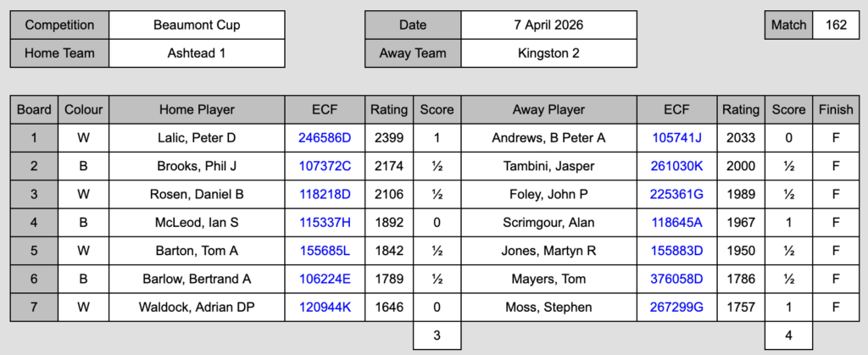This screenshot has width=868, height=355.
Task: Open Alan Scrimgour's ECF link 118645A
Action: pos(676,223)
